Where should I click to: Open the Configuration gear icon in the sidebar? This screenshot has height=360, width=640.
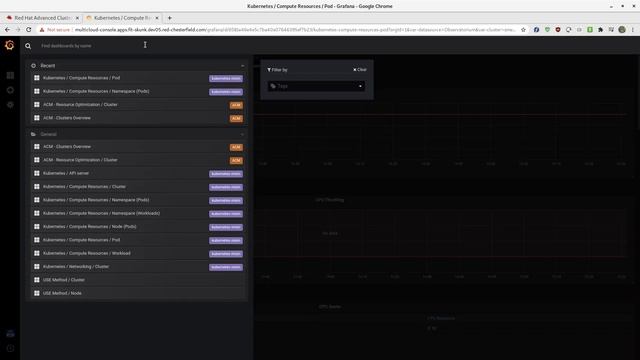coord(10,105)
